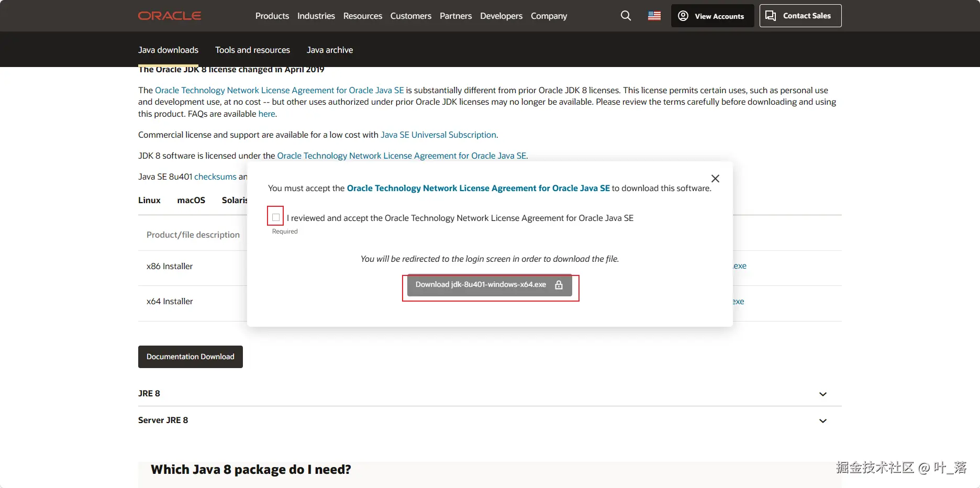Click the x64 Installer row text
This screenshot has width=980, height=488.
coord(170,301)
